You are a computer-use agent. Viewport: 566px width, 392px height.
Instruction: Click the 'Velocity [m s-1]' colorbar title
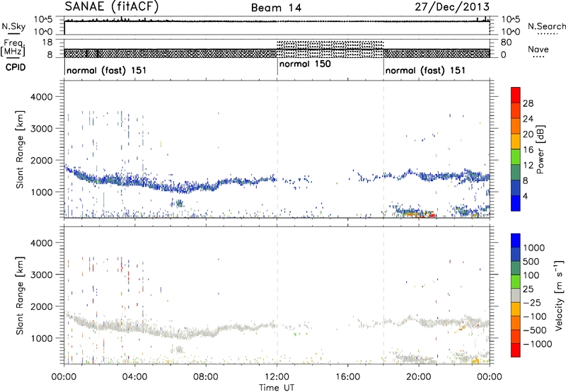click(559, 295)
